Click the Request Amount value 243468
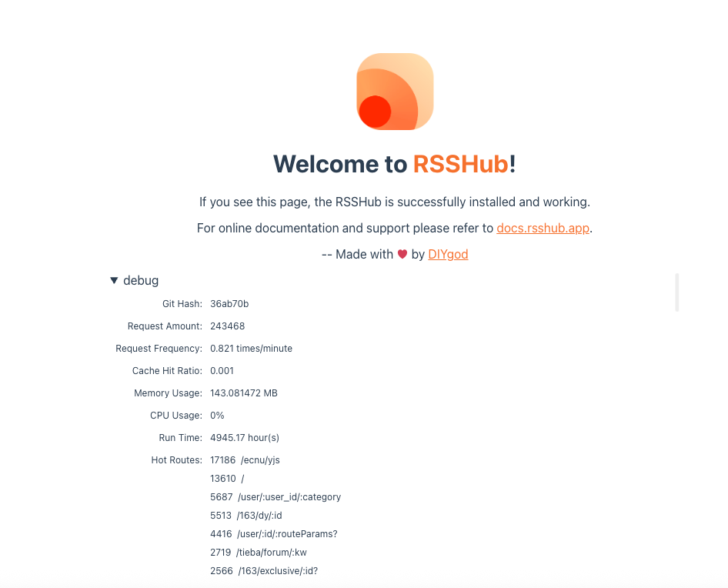The height and width of the screenshot is (588, 728). 228,326
